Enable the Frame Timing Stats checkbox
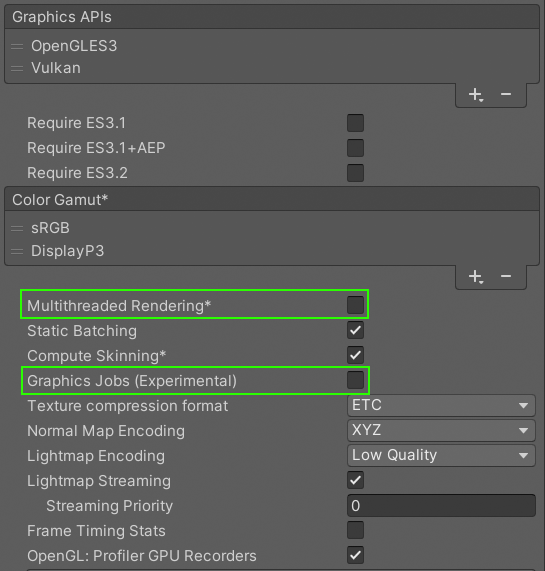The image size is (545, 571). click(355, 530)
